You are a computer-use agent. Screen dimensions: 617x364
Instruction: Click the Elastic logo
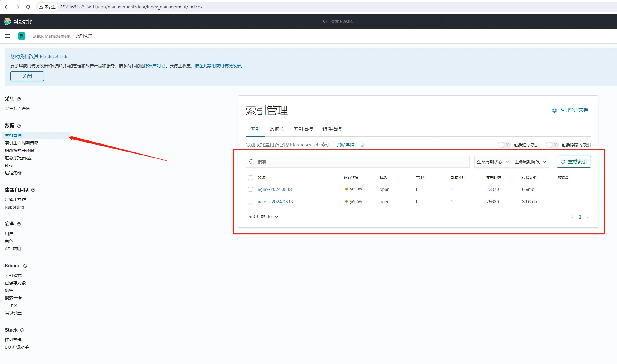tap(18, 21)
